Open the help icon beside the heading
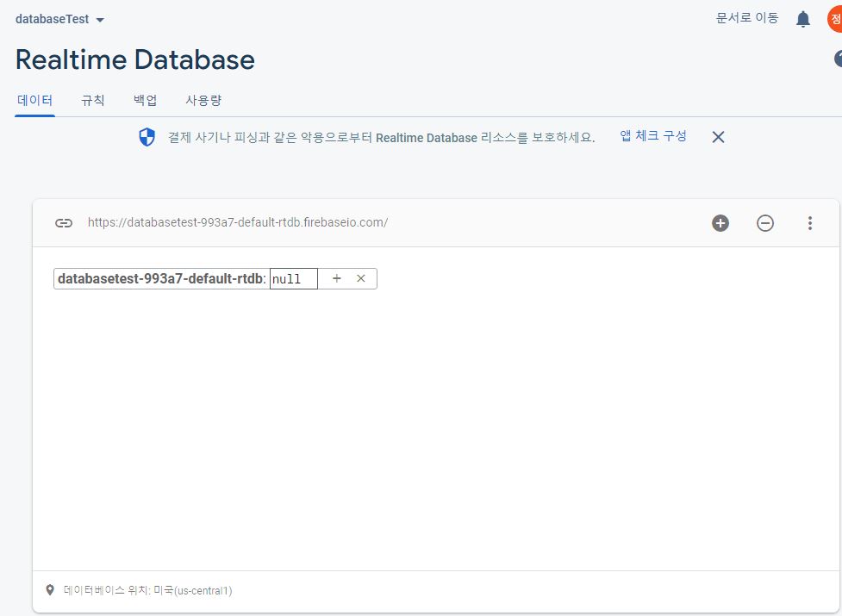 838,59
